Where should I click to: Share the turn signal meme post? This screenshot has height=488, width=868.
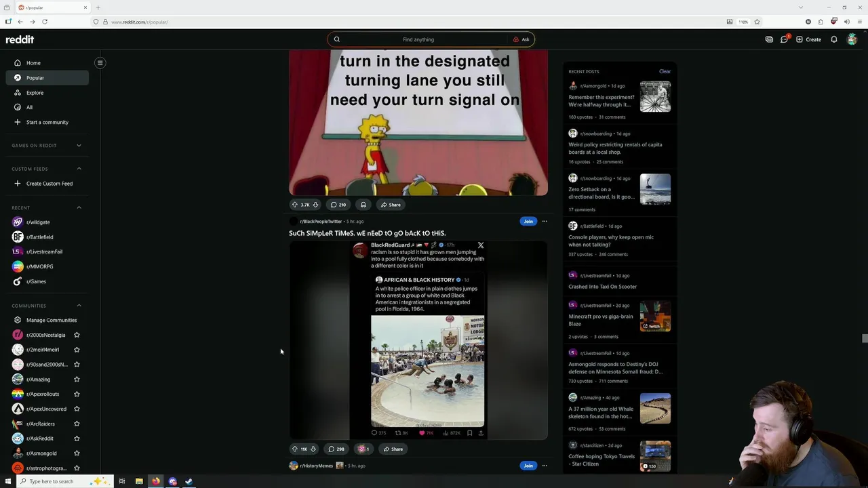(391, 205)
